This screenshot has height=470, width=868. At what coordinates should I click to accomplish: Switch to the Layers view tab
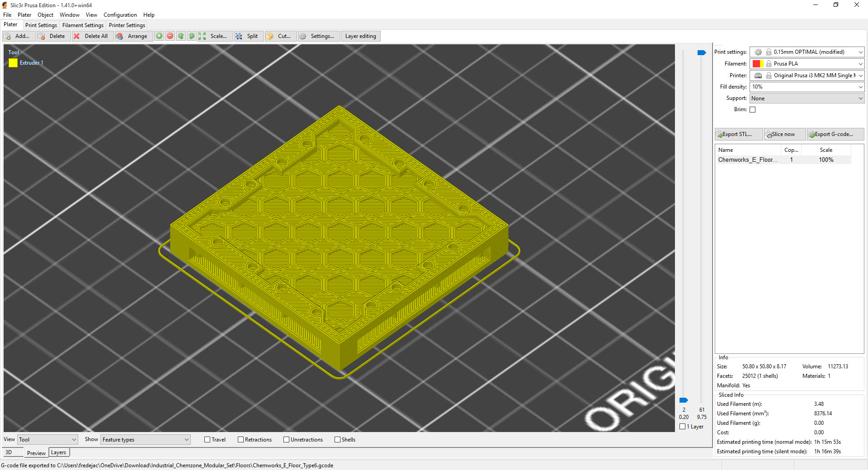click(x=59, y=452)
